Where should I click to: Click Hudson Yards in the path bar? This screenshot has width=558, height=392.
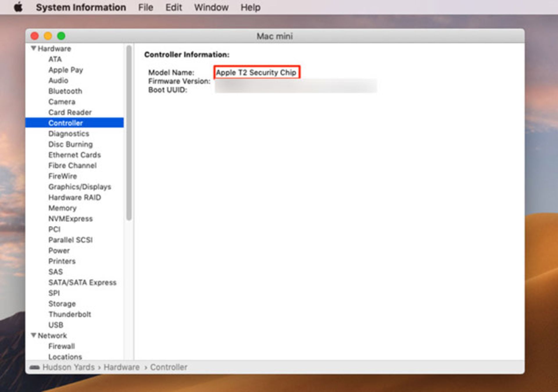[x=69, y=367]
